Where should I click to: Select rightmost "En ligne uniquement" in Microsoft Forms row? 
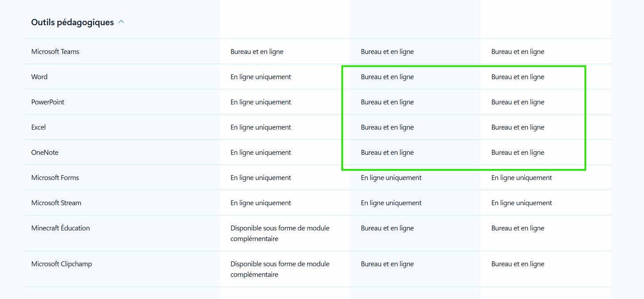522,178
